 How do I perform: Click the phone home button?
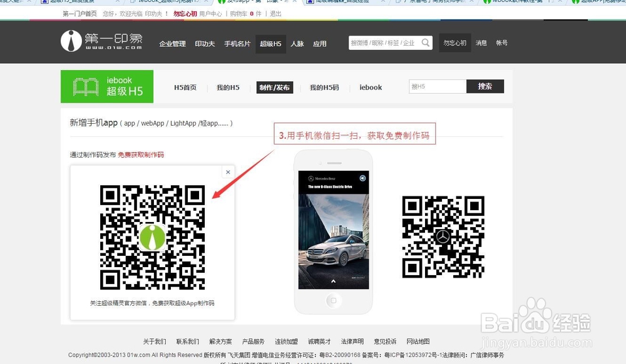(x=334, y=300)
